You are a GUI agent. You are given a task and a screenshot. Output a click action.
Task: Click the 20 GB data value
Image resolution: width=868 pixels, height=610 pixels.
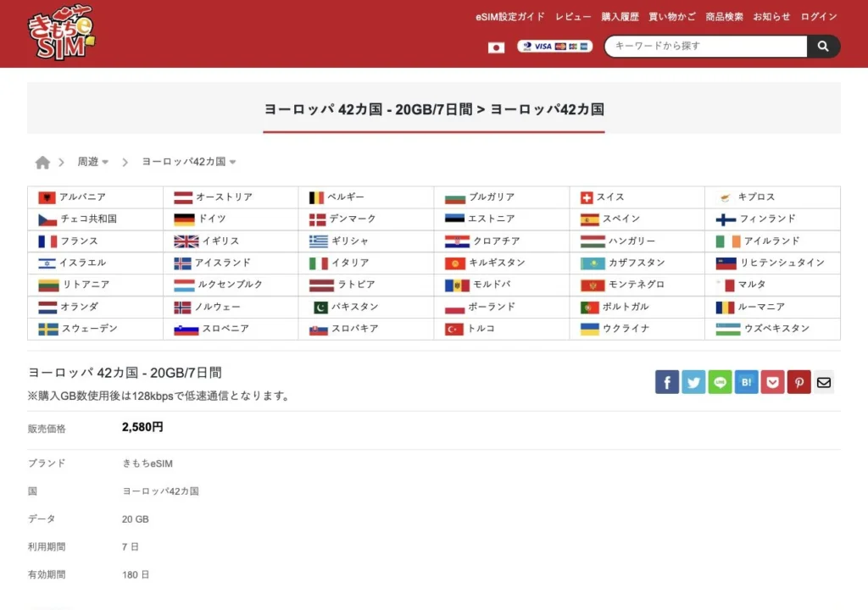135,519
